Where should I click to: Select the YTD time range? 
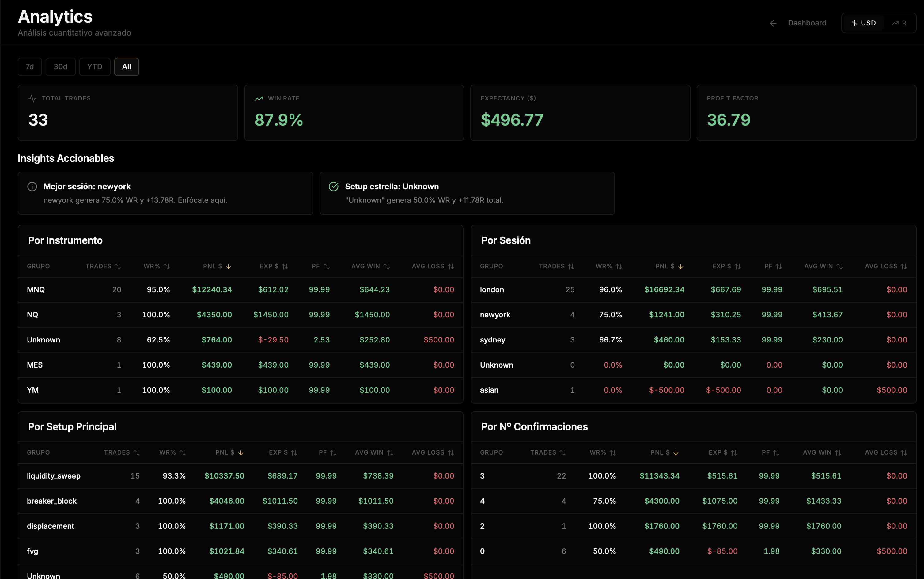(95, 67)
